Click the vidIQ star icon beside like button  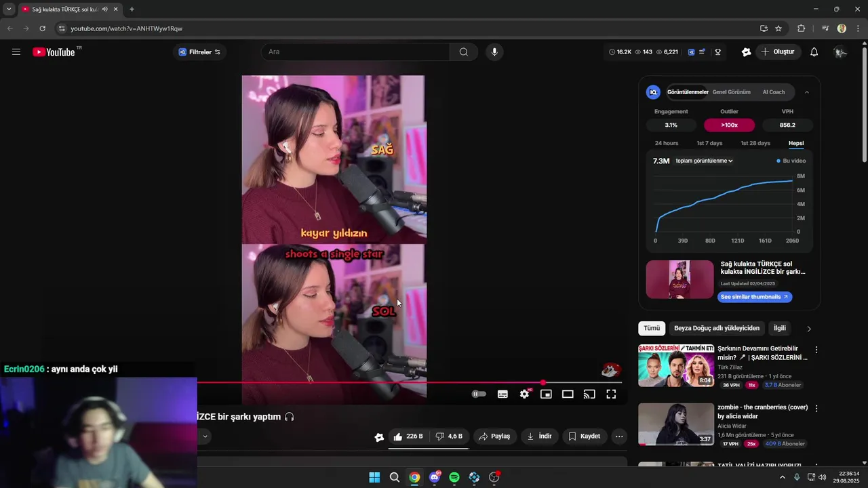379,437
